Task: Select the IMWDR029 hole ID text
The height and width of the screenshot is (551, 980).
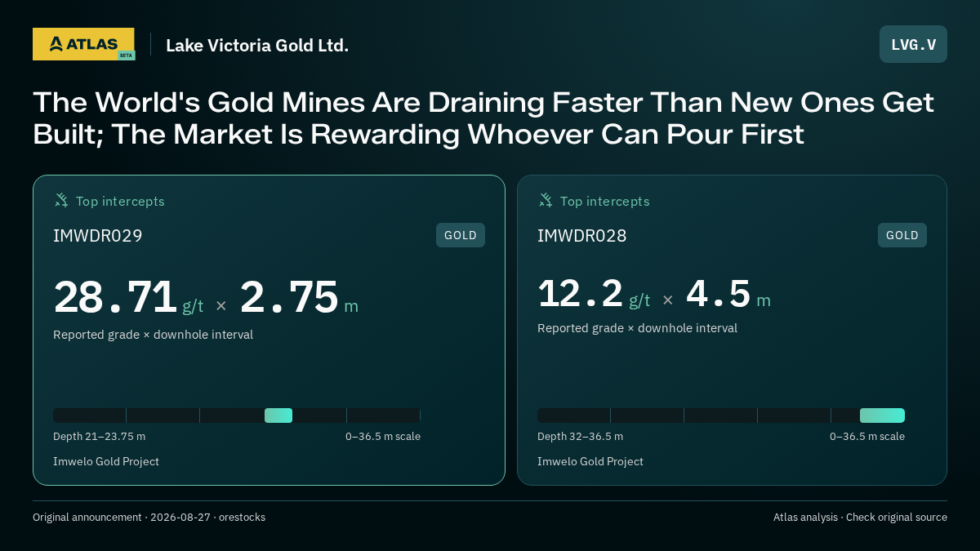Action: [x=98, y=236]
